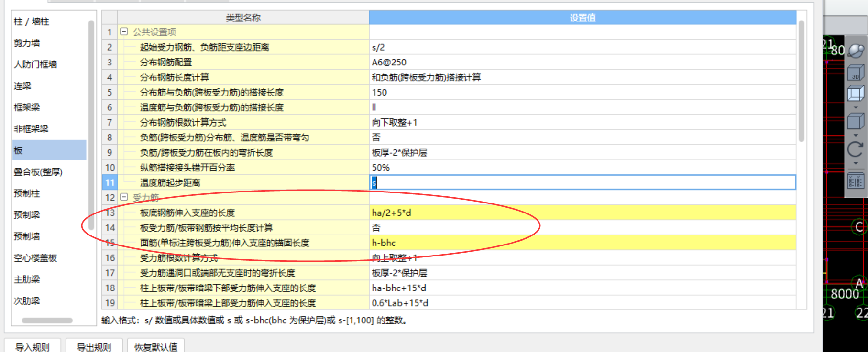Click value 否 in row 8
The width and height of the screenshot is (868, 352).
coord(376,138)
